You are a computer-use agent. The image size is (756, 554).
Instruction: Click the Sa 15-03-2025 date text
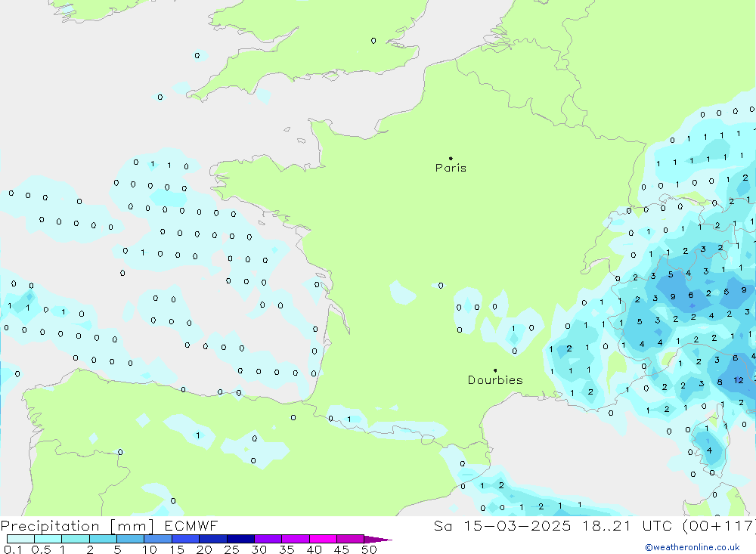pyautogui.click(x=503, y=526)
